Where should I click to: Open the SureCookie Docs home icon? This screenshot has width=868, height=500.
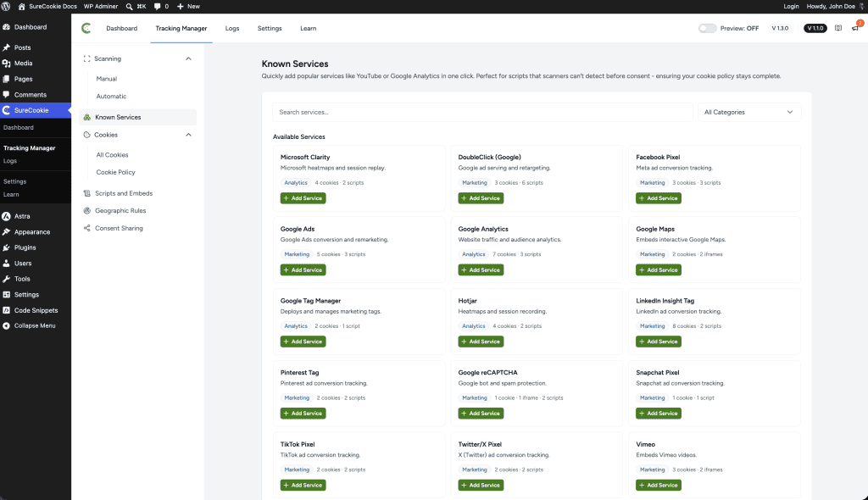(21, 7)
